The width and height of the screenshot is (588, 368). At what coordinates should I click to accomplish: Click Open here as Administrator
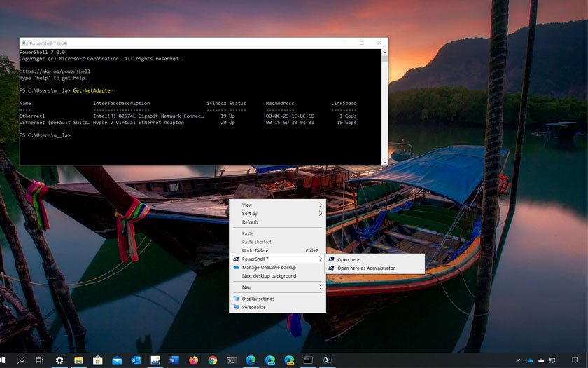click(x=366, y=268)
